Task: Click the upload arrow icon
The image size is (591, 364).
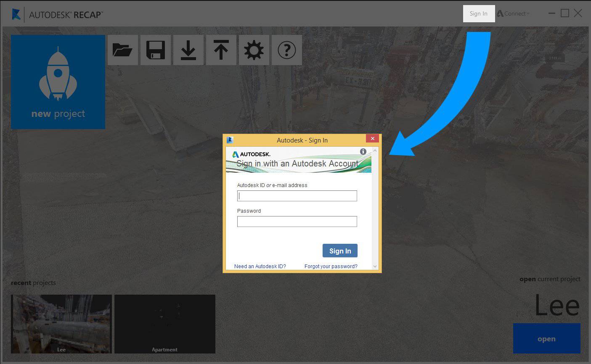Action: 221,50
